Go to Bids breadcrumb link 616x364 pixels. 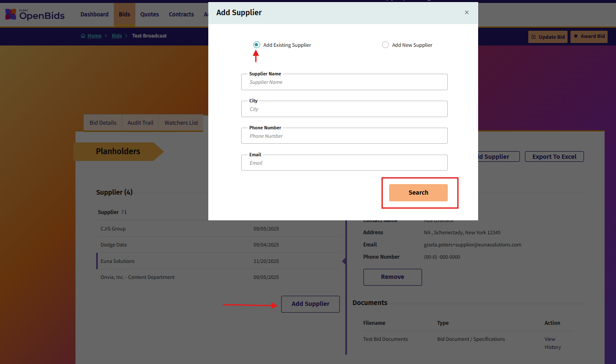117,36
